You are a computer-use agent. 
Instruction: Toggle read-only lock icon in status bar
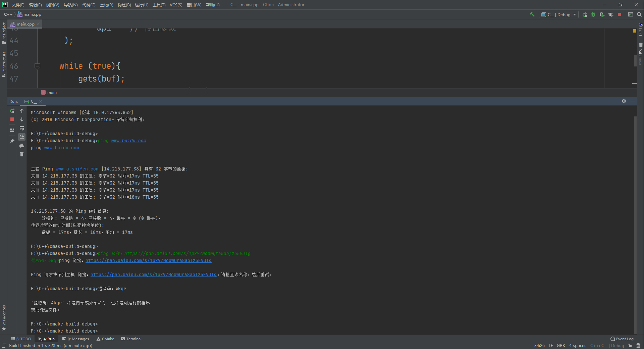(x=630, y=346)
